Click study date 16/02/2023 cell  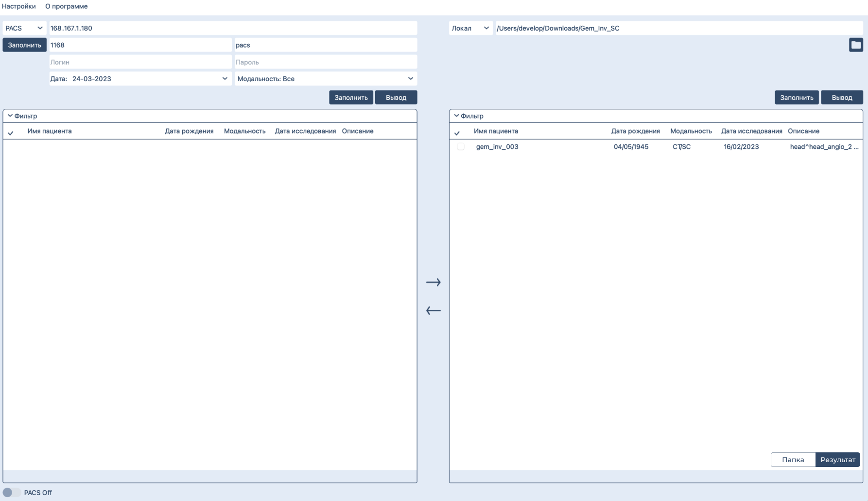pyautogui.click(x=741, y=146)
